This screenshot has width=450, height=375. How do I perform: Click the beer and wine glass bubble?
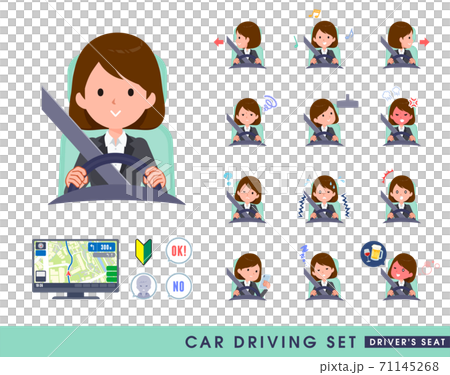pos(374,253)
